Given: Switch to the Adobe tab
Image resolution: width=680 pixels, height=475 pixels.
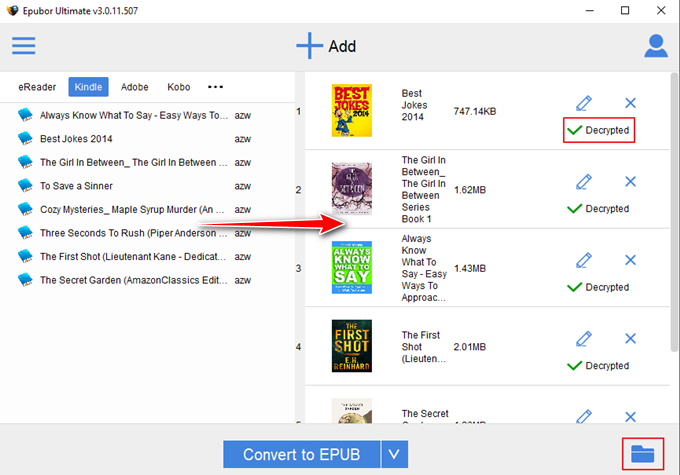Looking at the screenshot, I should (x=134, y=87).
